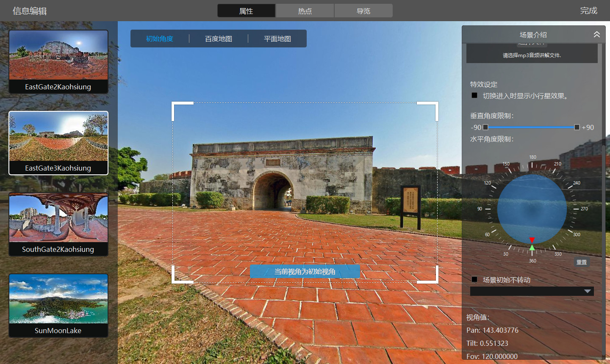Collapse the 场景介绍 panel with the double chevron
This screenshot has height=364, width=610.
tap(596, 35)
